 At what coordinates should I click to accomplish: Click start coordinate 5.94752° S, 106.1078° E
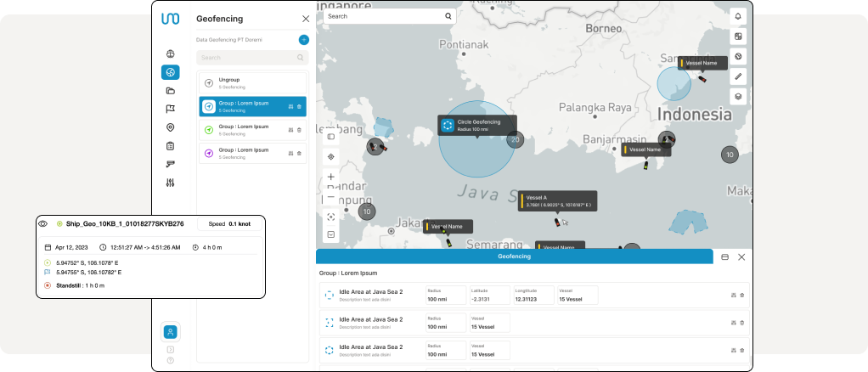click(x=87, y=262)
